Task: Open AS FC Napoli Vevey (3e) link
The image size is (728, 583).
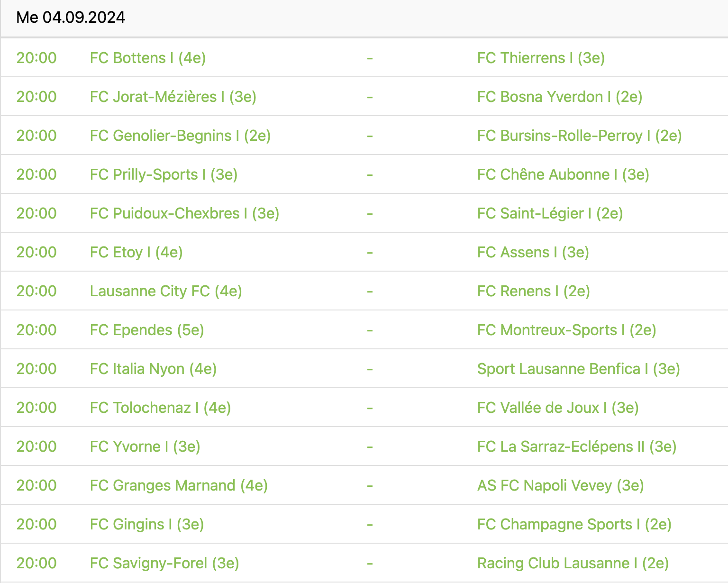Action: pos(560,485)
